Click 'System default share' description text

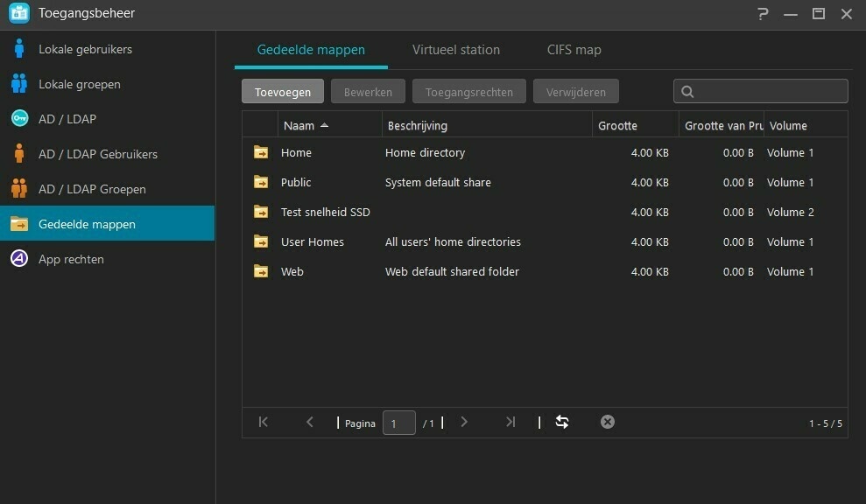point(438,182)
